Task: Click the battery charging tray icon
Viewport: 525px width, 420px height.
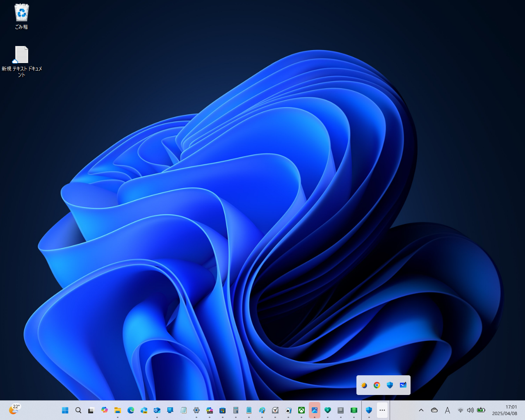Action: (x=481, y=410)
